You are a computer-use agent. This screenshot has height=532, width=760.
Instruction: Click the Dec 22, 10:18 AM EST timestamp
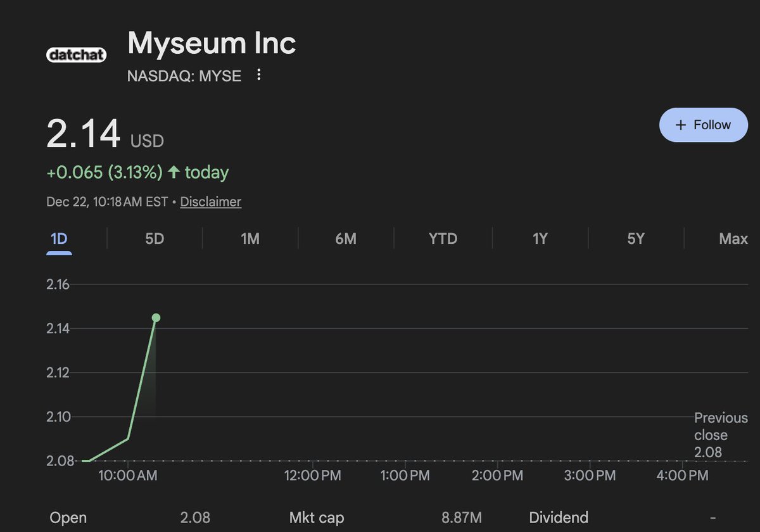coord(107,202)
